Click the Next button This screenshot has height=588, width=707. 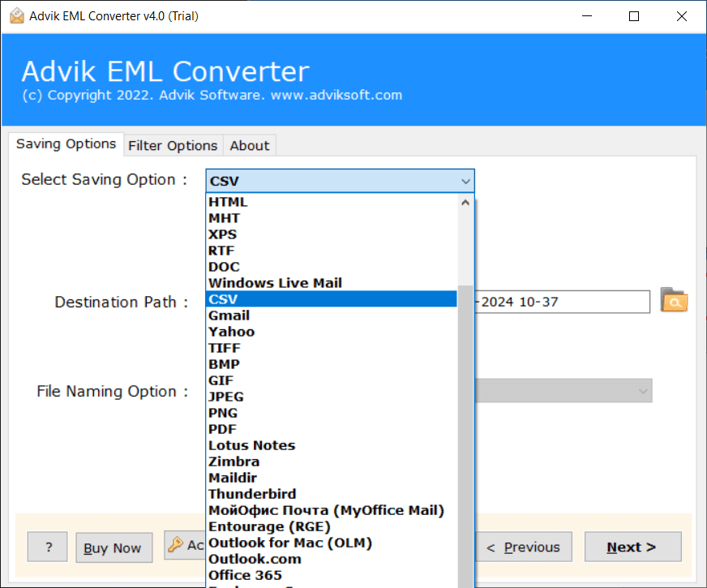[x=632, y=547]
